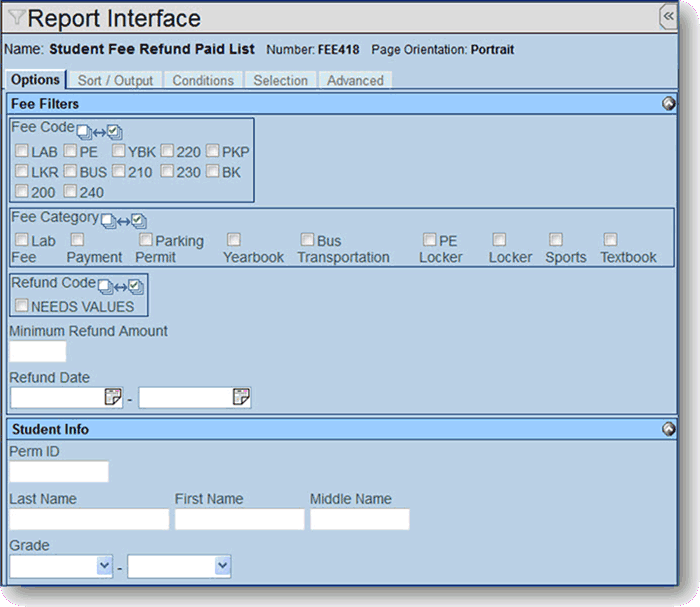Select the 220 fee code checkbox
The width and height of the screenshot is (700, 607).
coord(167,151)
